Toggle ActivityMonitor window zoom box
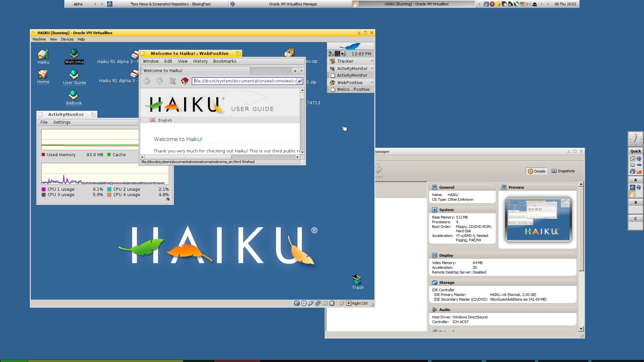The width and height of the screenshot is (644, 362). (94, 115)
